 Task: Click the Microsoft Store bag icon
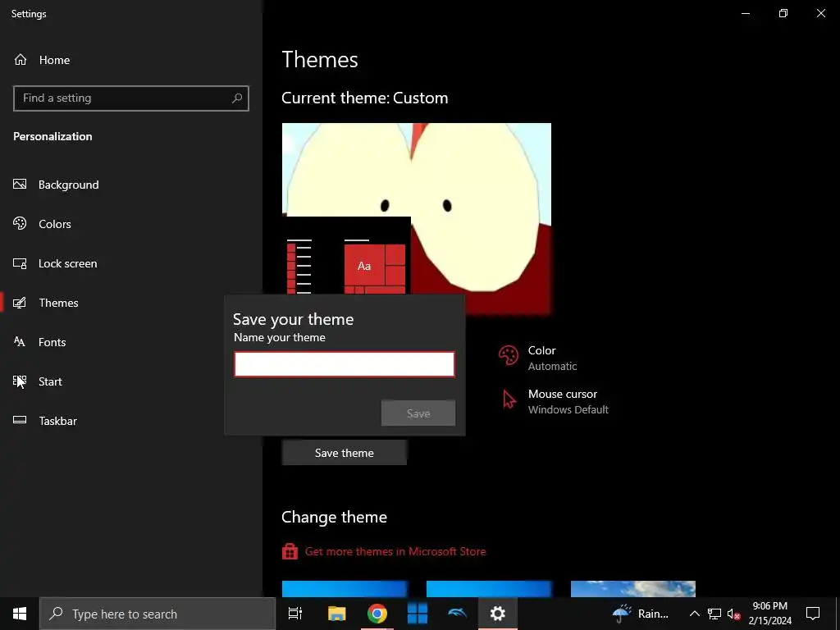click(290, 551)
